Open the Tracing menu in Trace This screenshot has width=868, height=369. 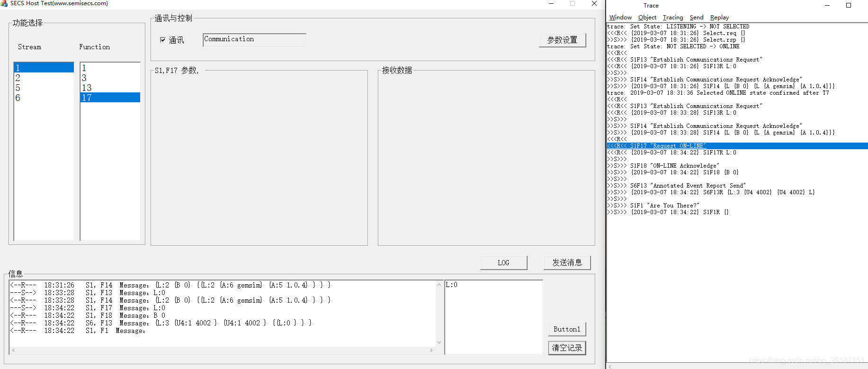(x=673, y=18)
